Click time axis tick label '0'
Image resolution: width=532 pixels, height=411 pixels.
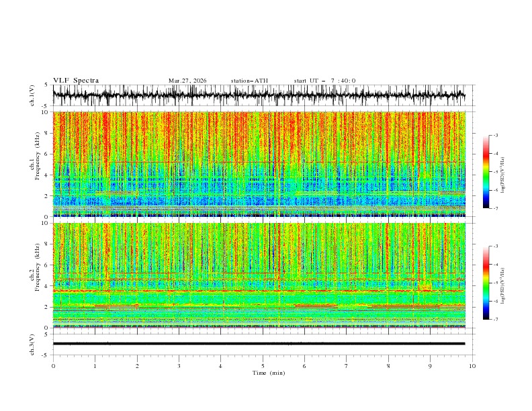(x=53, y=366)
